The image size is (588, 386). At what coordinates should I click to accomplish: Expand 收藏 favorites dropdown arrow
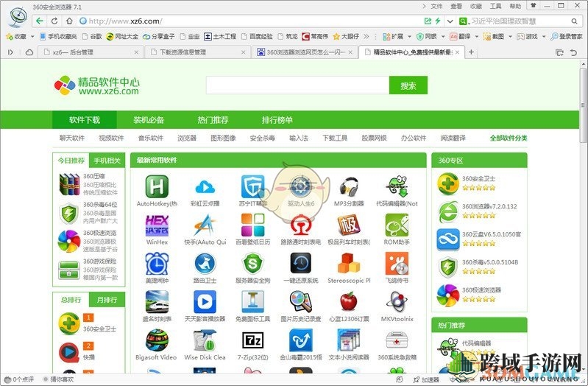pos(32,36)
